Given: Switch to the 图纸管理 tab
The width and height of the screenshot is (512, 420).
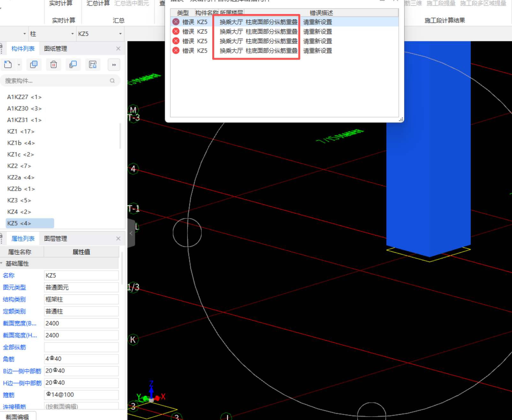Looking at the screenshot, I should pos(56,48).
